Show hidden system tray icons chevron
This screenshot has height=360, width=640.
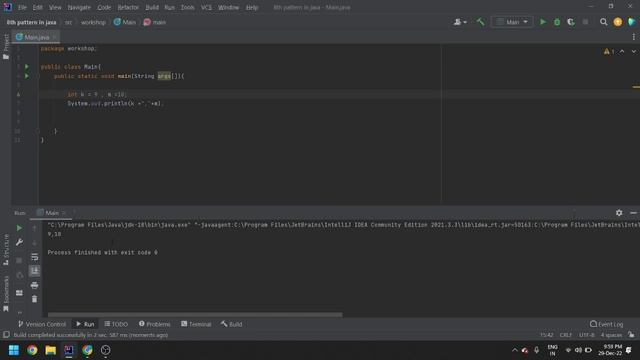coord(515,350)
